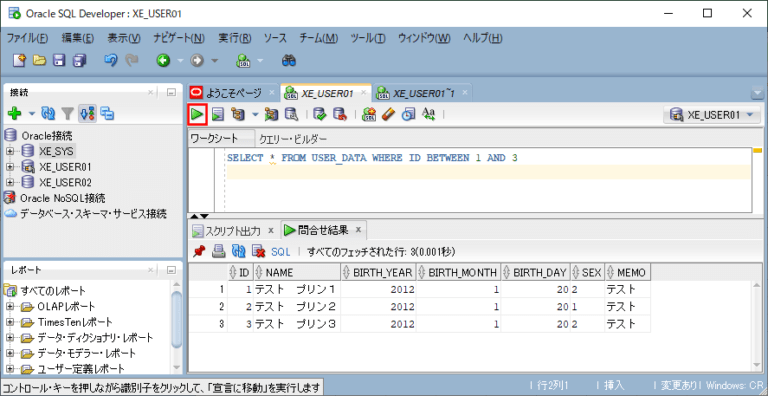The height and width of the screenshot is (396, 768).
Task: Click the Open folder icon
Action: tap(39, 61)
